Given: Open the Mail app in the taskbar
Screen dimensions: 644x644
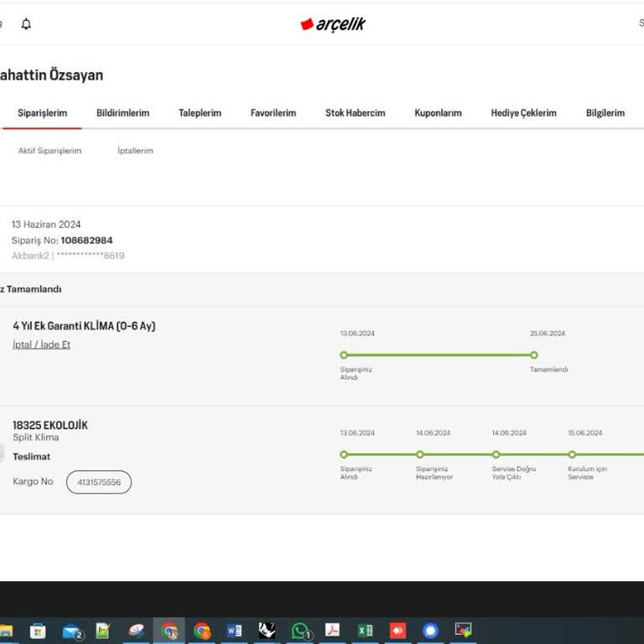Looking at the screenshot, I should coord(72,631).
